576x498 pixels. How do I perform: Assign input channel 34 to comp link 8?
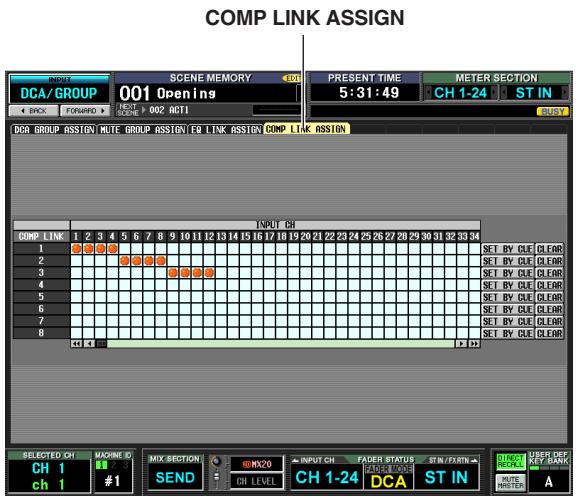point(474,333)
